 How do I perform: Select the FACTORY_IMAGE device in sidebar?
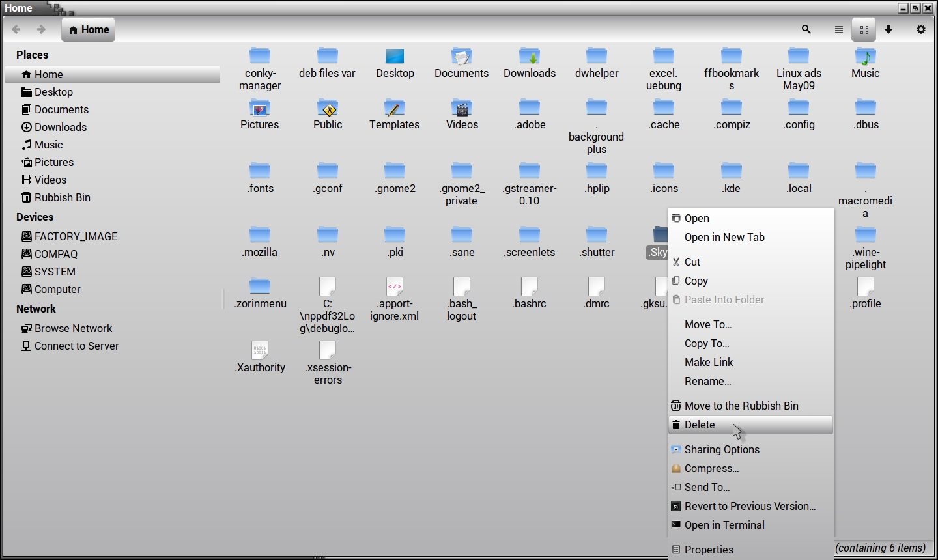[x=76, y=236]
